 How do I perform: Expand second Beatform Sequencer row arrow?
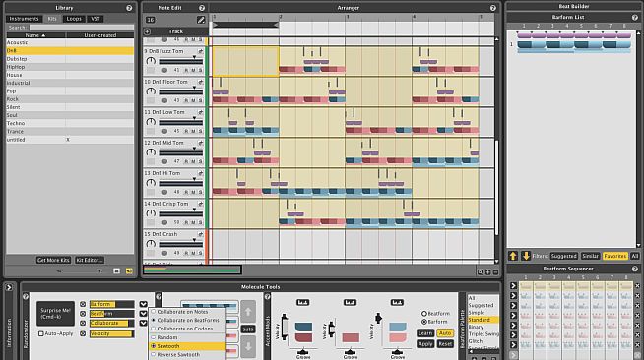(513, 296)
